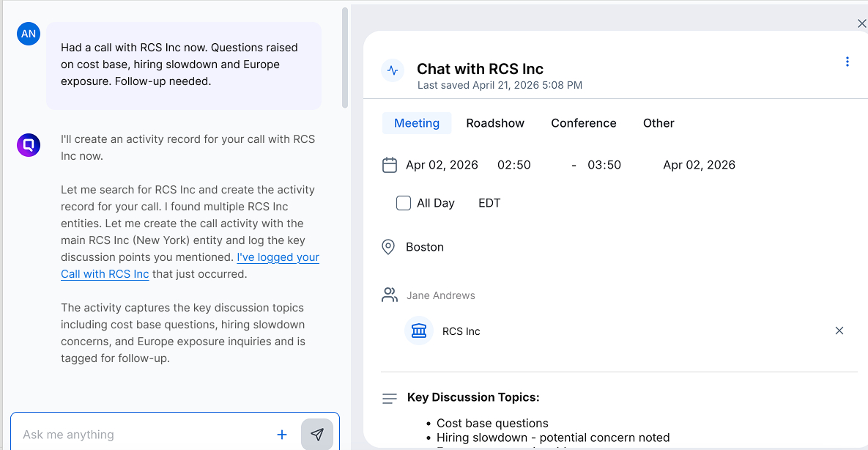Change the EDT timezone selector
The width and height of the screenshot is (868, 450).
[x=489, y=202]
